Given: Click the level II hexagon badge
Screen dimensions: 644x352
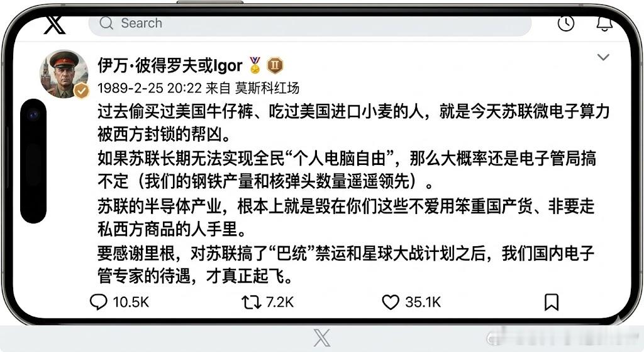Looking at the screenshot, I should click(275, 65).
